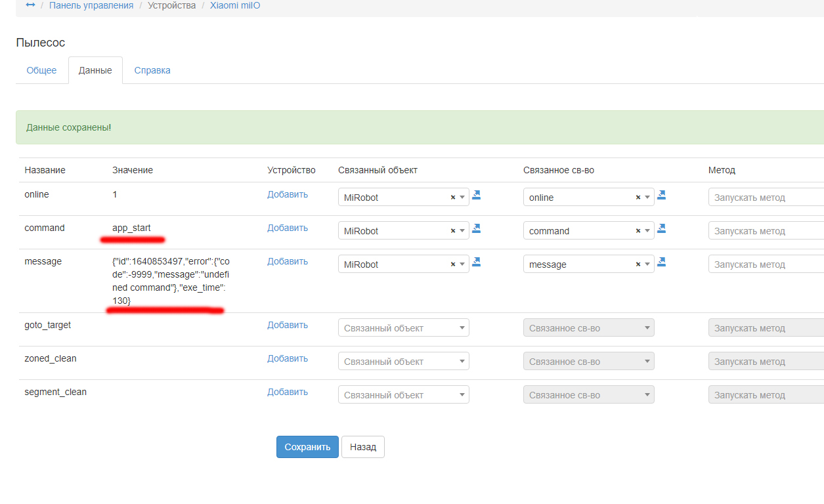
Task: Focus the Запускать метод field for online
Action: (x=765, y=198)
